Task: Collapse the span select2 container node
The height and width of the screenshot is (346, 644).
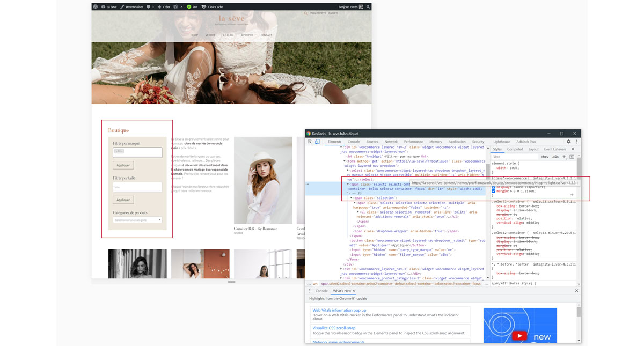Action: click(348, 184)
